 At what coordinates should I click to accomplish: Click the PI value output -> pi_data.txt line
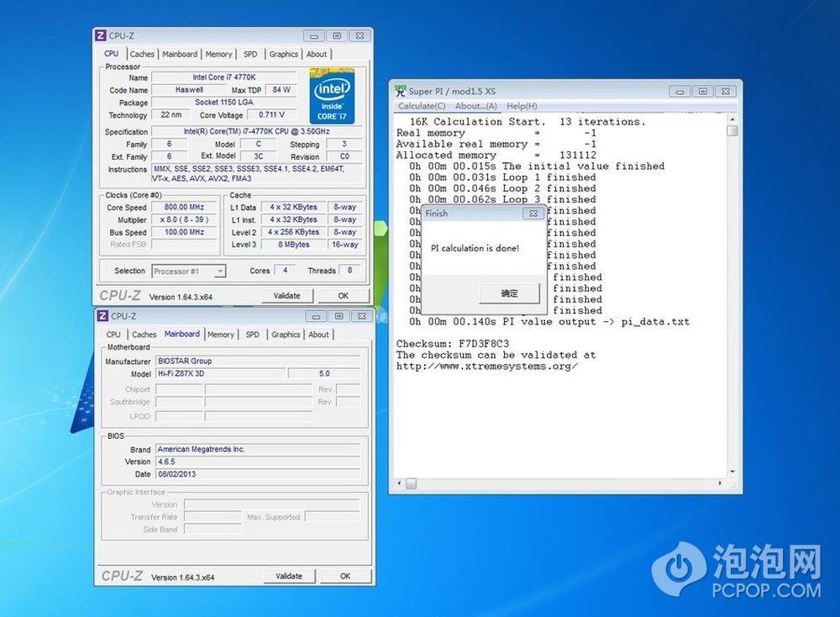(x=549, y=322)
